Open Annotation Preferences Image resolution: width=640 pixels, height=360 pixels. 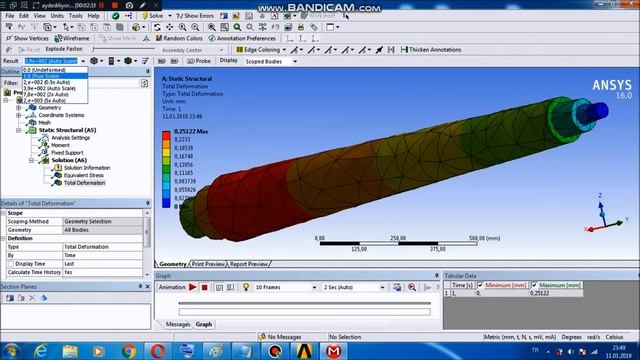pyautogui.click(x=242, y=38)
